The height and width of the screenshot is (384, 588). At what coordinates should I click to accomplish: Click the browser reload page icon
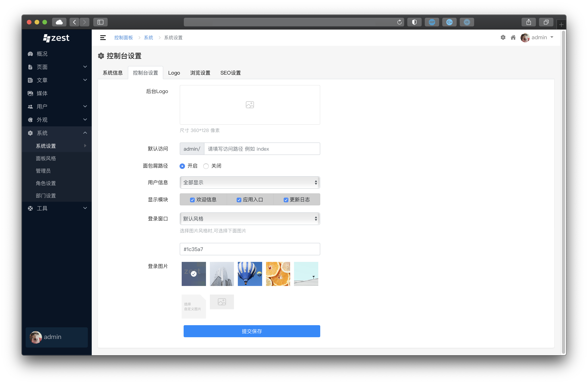[x=399, y=22]
